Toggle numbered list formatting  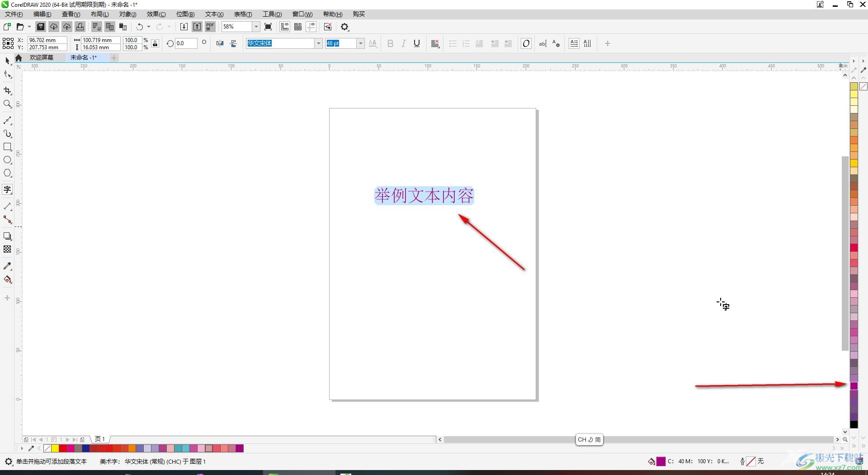pyautogui.click(x=466, y=43)
